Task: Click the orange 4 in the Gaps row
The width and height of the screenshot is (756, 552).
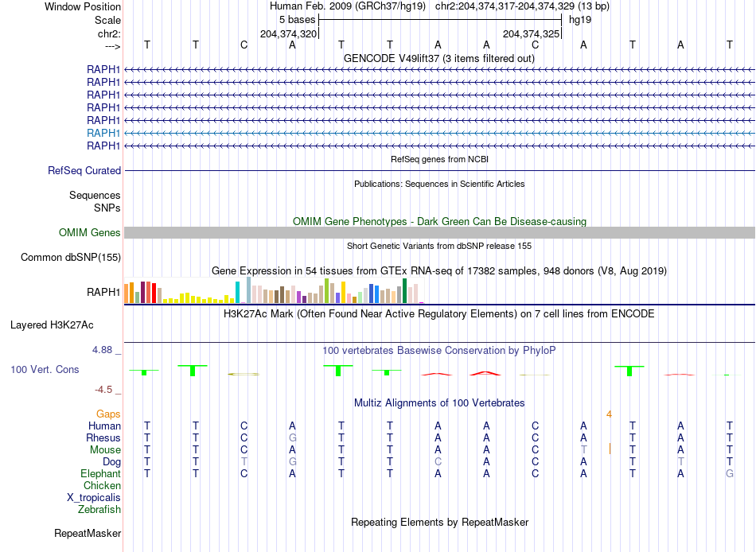Action: [609, 414]
